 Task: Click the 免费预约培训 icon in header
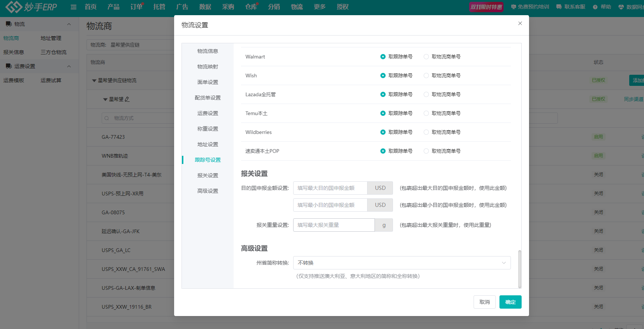513,7
